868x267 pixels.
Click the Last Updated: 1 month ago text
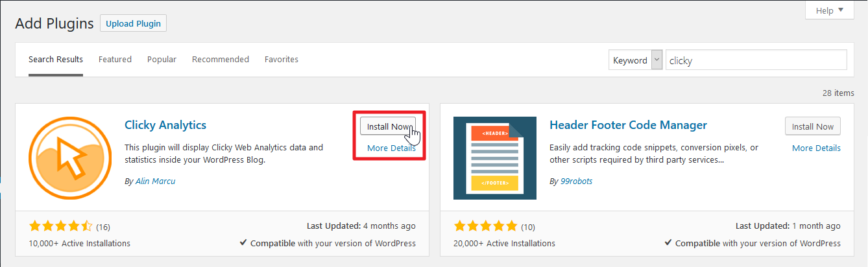coord(788,226)
